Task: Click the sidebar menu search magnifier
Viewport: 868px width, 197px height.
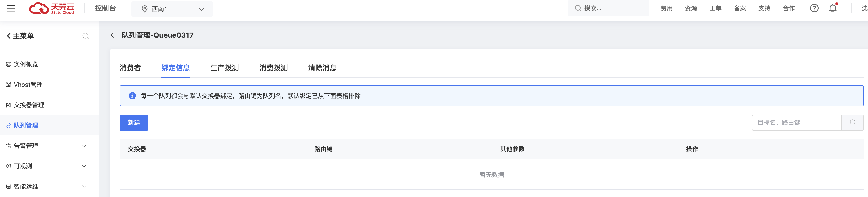Action: coord(85,36)
